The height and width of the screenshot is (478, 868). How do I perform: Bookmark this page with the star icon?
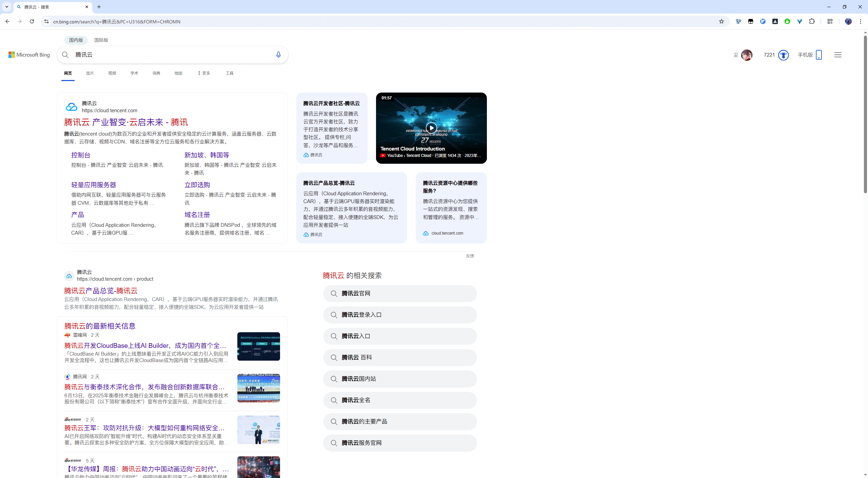721,21
